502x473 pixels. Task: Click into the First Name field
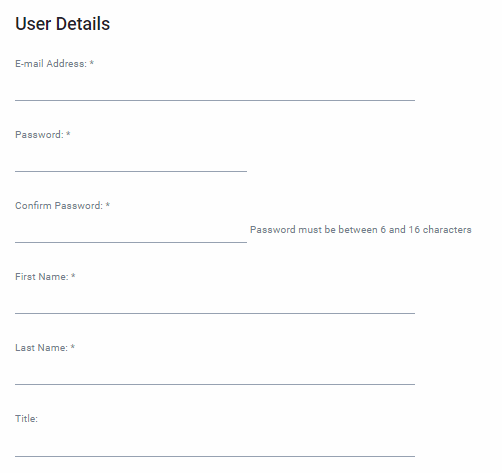[215, 301]
